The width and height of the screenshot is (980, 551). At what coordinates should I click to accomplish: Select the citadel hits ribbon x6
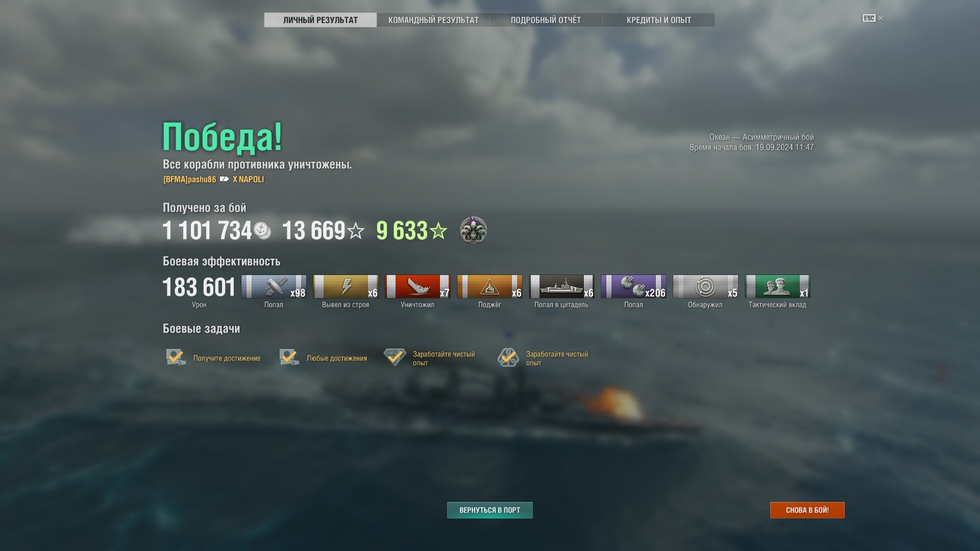click(x=561, y=286)
